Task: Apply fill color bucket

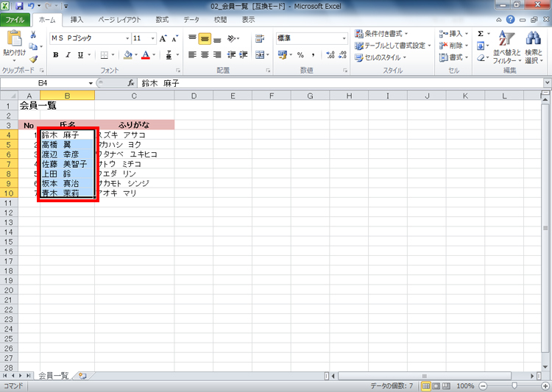Action: (128, 55)
